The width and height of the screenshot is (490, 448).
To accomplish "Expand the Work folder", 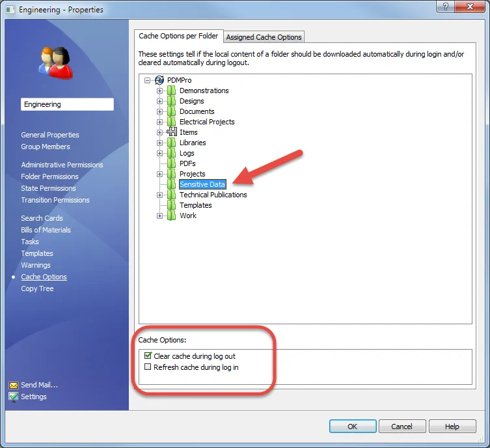I will coord(159,216).
